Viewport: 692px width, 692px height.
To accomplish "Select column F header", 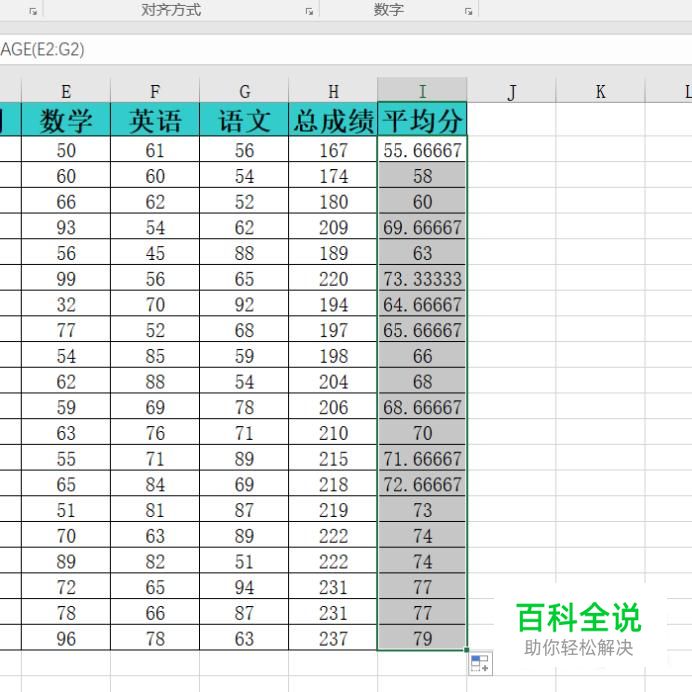I will pyautogui.click(x=155, y=91).
